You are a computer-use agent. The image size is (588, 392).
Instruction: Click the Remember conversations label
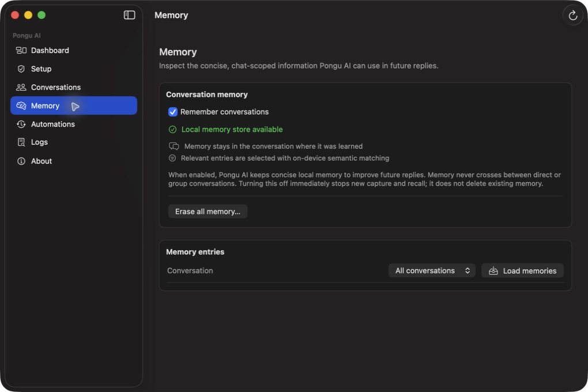[x=224, y=112]
